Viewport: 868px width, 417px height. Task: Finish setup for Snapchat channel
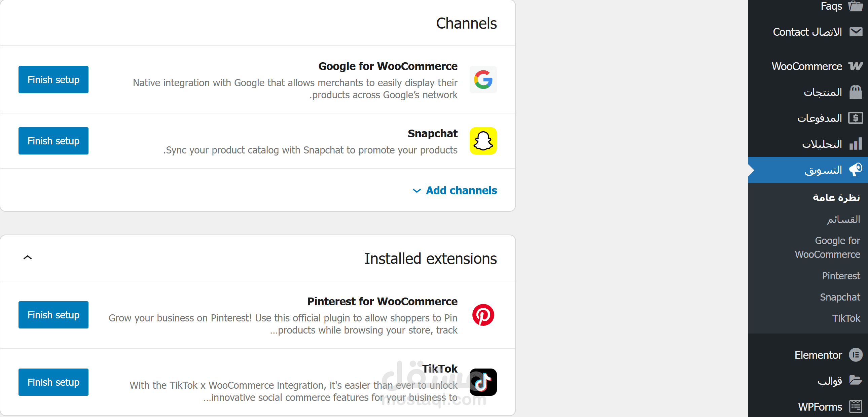53,141
